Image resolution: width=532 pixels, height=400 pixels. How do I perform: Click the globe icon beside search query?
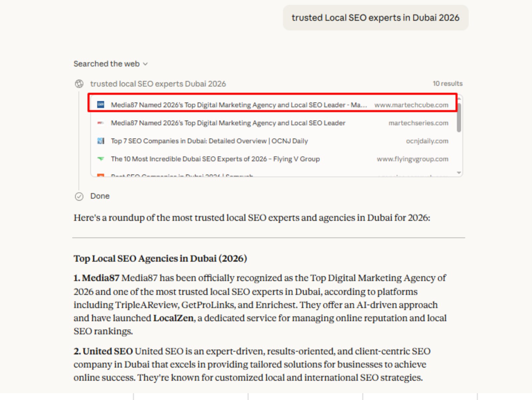(79, 84)
